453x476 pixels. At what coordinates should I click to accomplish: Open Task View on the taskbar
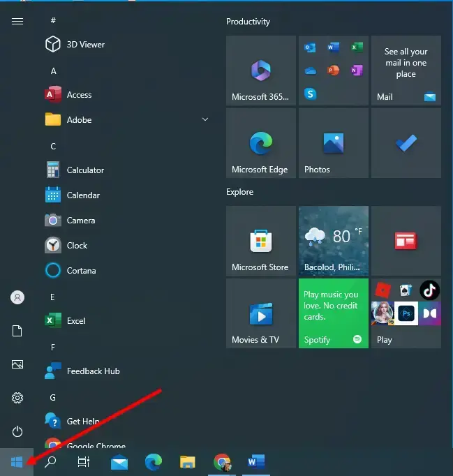click(84, 462)
